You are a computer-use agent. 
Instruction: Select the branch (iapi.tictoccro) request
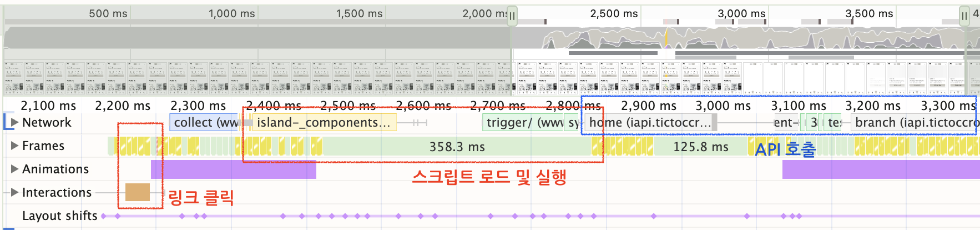coord(915,122)
